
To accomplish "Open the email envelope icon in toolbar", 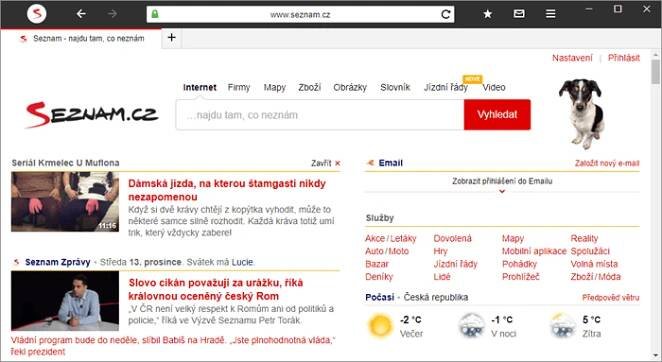I will (519, 14).
